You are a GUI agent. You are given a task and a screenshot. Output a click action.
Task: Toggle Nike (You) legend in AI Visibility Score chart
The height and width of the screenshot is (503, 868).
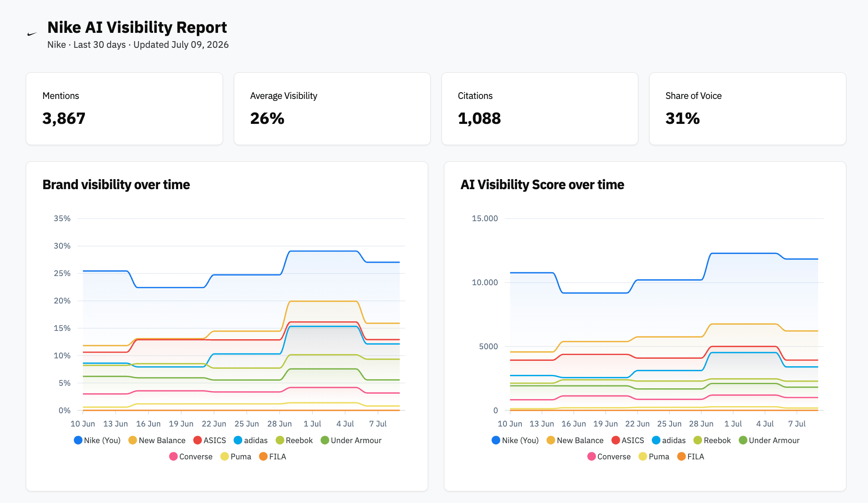pyautogui.click(x=515, y=440)
